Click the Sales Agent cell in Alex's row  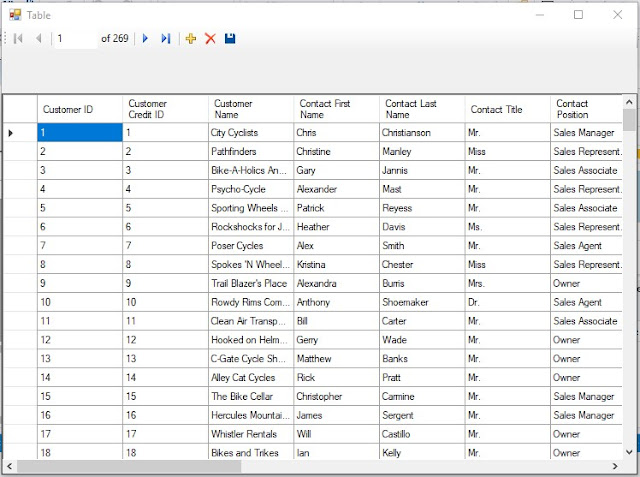pos(587,246)
